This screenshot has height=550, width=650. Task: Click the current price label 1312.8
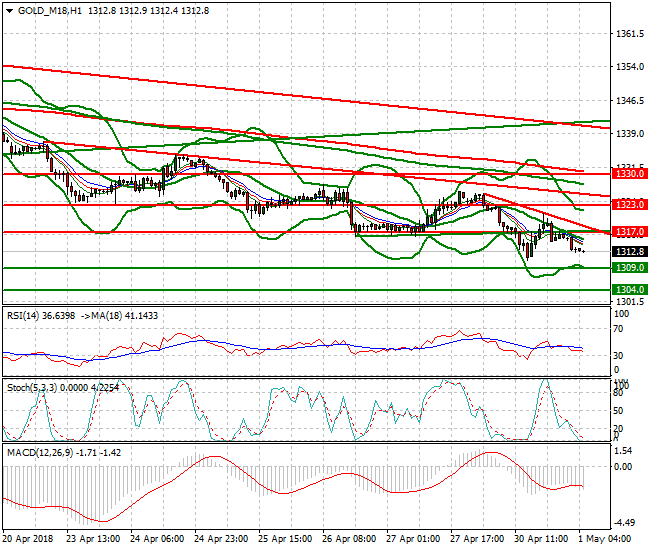[630, 252]
